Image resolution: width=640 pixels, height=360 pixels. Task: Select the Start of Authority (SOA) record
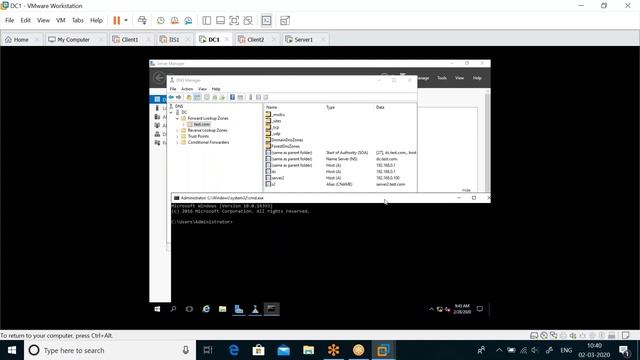coord(341,153)
